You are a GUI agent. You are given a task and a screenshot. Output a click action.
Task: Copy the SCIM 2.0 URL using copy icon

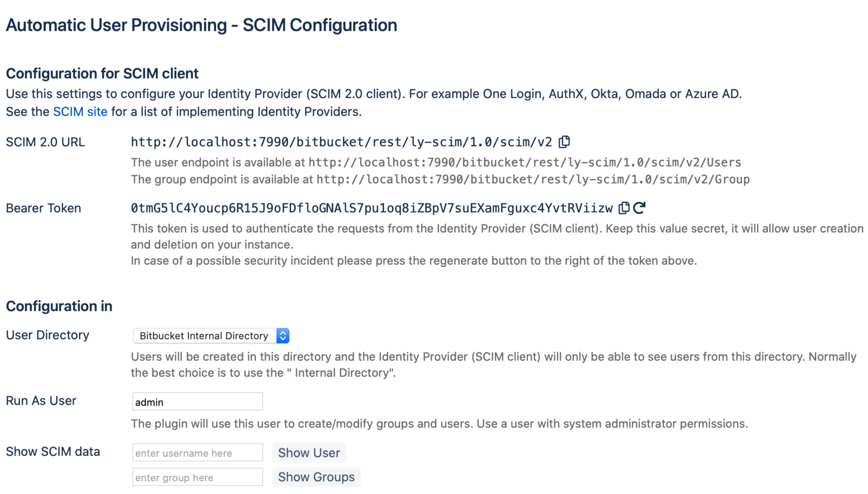point(565,141)
